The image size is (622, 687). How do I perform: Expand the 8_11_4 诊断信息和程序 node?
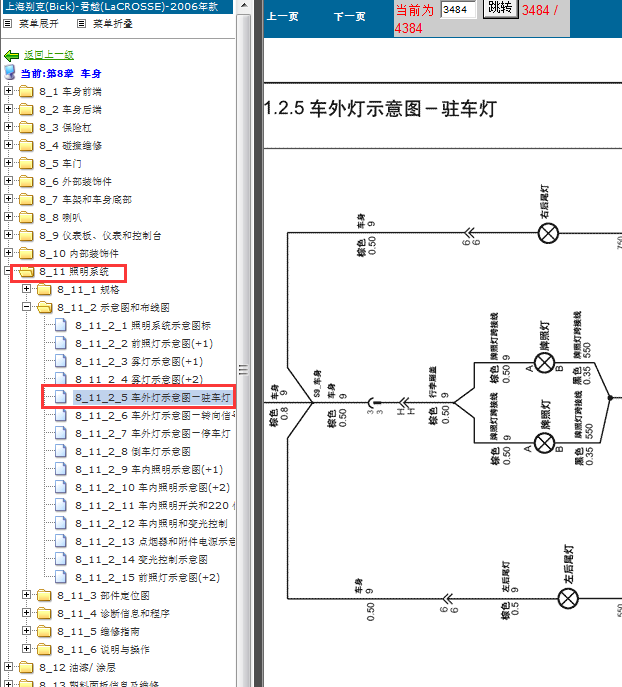tap(26, 613)
